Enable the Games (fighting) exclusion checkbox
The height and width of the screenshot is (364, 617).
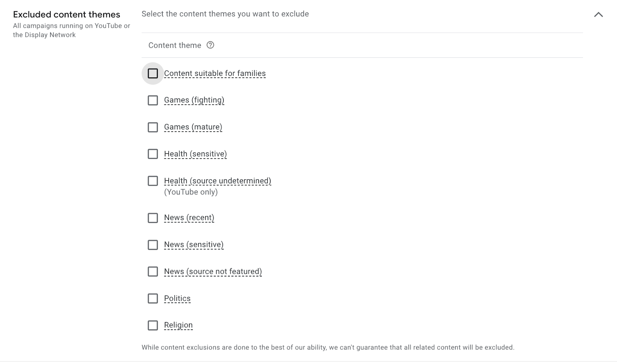[153, 100]
